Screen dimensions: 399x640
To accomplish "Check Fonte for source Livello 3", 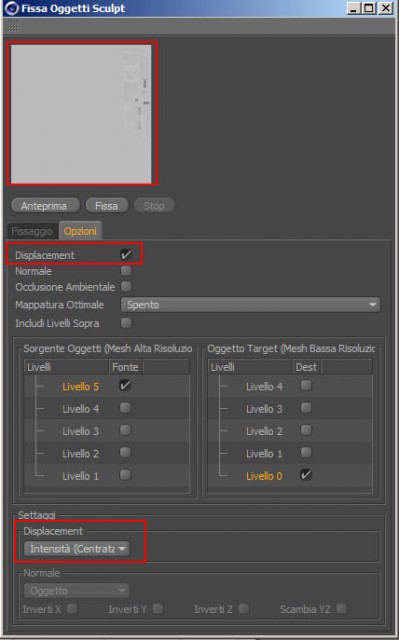I will coord(125,430).
